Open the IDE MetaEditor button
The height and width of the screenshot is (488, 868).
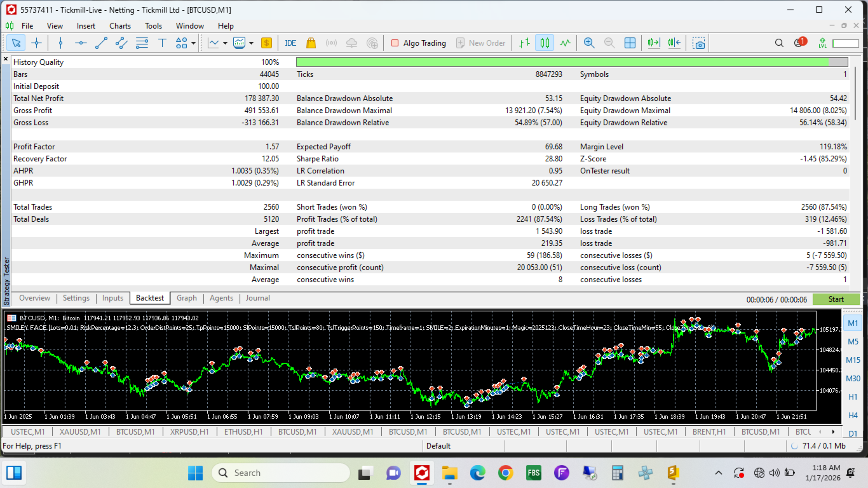click(x=290, y=43)
